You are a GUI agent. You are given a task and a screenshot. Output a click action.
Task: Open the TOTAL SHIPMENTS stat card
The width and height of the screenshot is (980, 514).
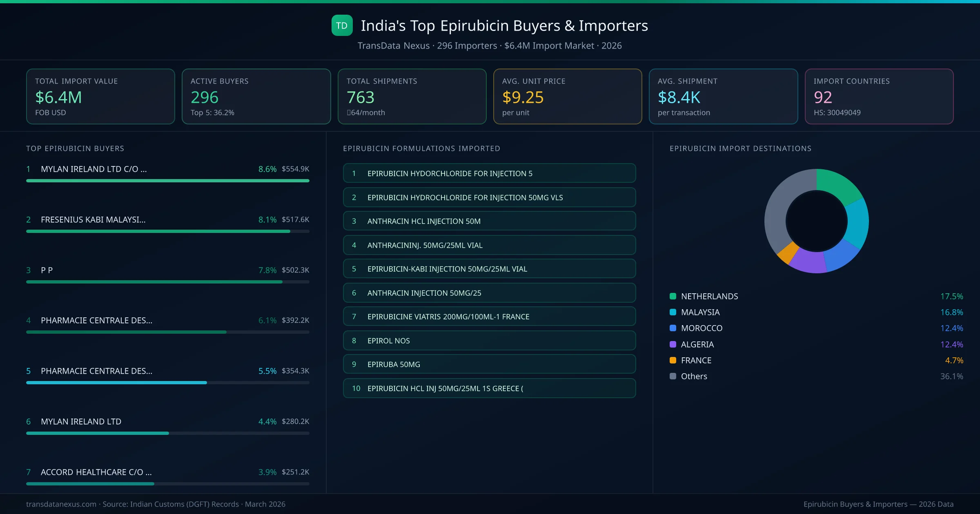click(x=412, y=96)
